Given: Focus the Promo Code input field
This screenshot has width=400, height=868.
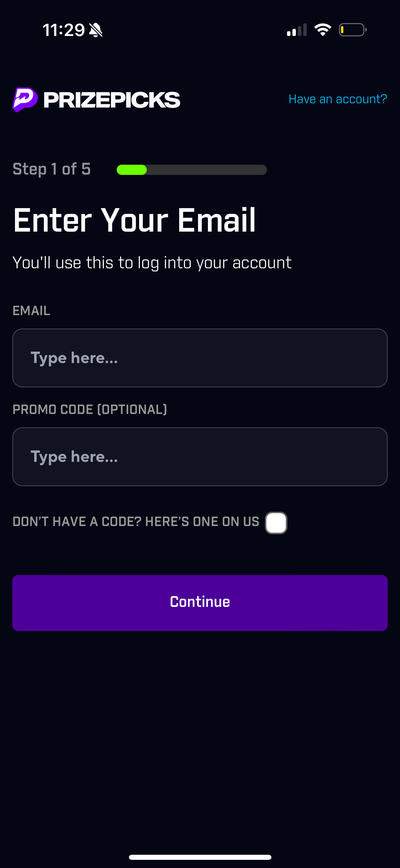Looking at the screenshot, I should (x=200, y=457).
